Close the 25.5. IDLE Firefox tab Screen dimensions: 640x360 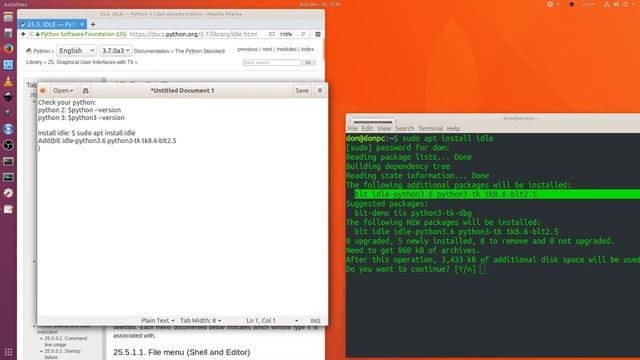(82, 24)
